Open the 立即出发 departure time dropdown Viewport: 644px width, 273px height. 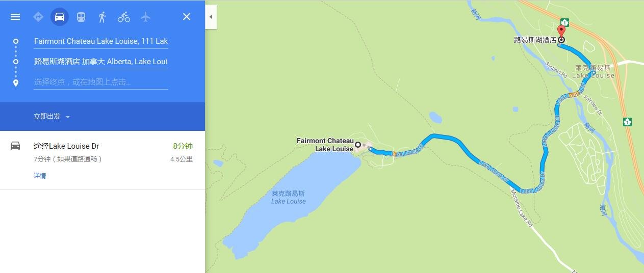click(x=51, y=117)
